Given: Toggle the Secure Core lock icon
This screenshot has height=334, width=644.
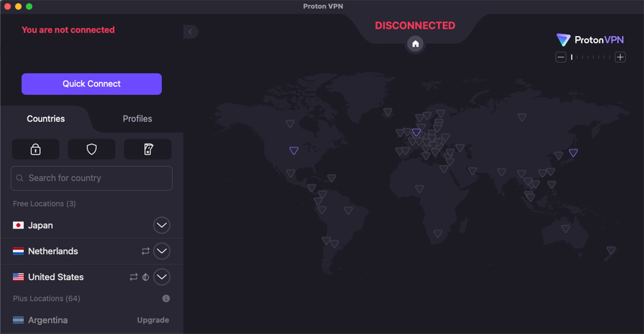Looking at the screenshot, I should click(x=35, y=150).
